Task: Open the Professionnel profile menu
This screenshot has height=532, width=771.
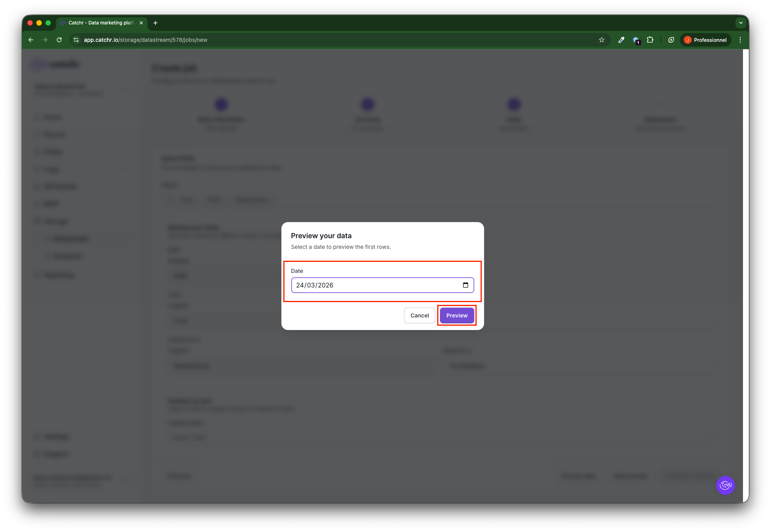Action: point(706,40)
